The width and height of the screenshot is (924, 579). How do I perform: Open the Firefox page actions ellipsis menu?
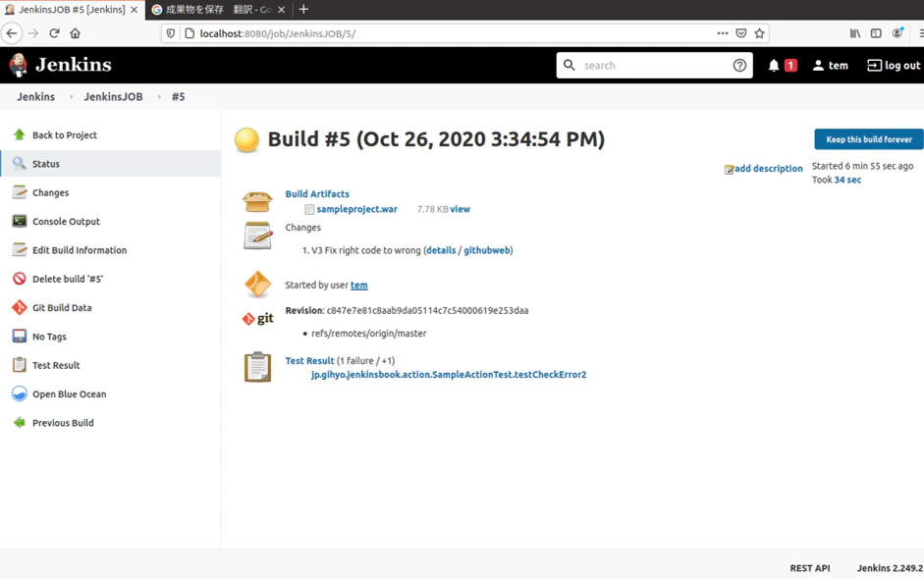coord(723,33)
